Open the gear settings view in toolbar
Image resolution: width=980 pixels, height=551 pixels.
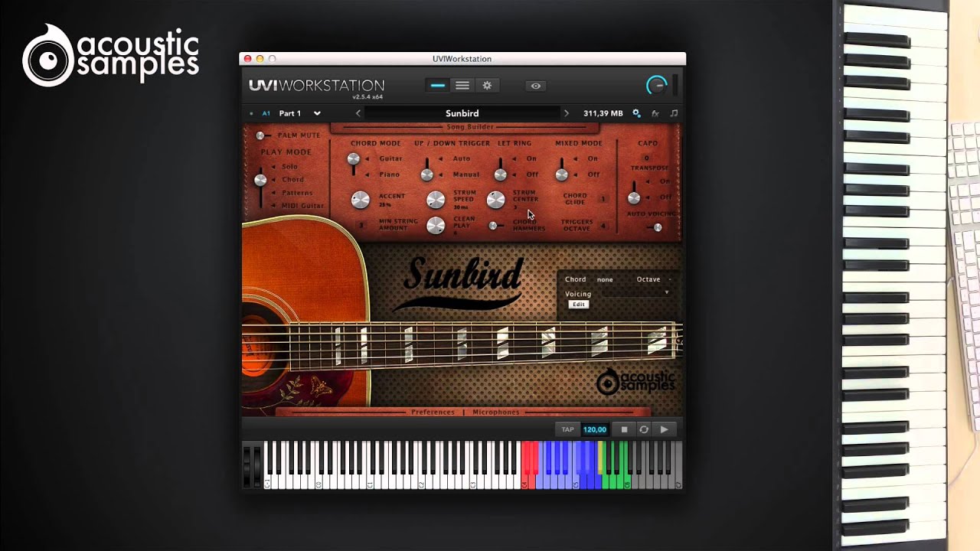(x=487, y=86)
